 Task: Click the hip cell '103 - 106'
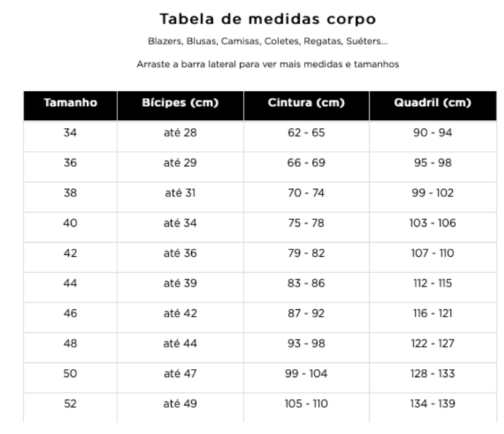point(432,223)
